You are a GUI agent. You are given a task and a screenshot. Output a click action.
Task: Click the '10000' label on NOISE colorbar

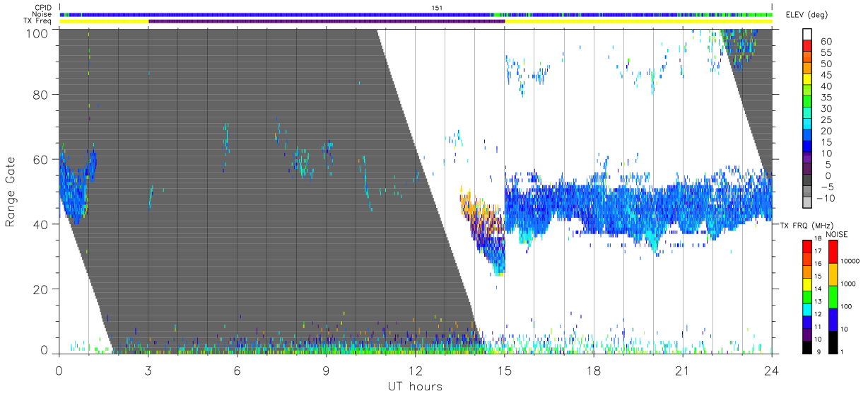point(852,262)
